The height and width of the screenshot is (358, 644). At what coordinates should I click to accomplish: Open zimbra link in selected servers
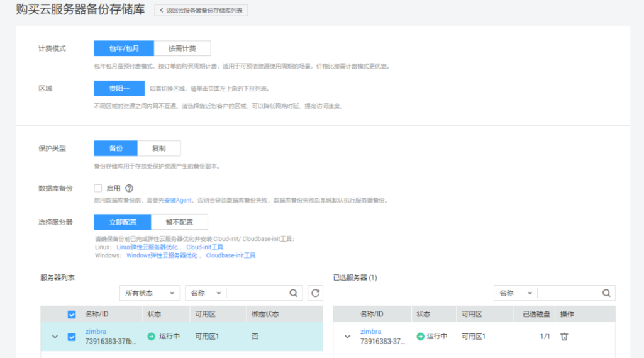(x=371, y=332)
